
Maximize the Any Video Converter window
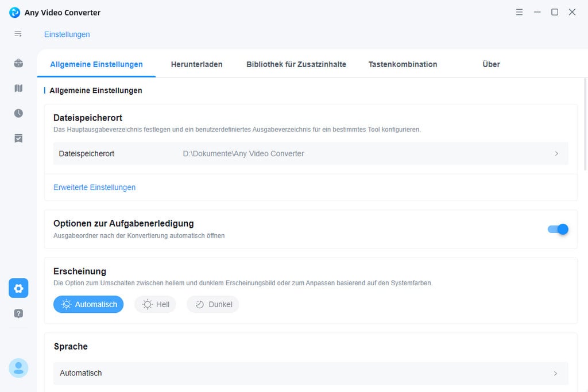coord(555,12)
